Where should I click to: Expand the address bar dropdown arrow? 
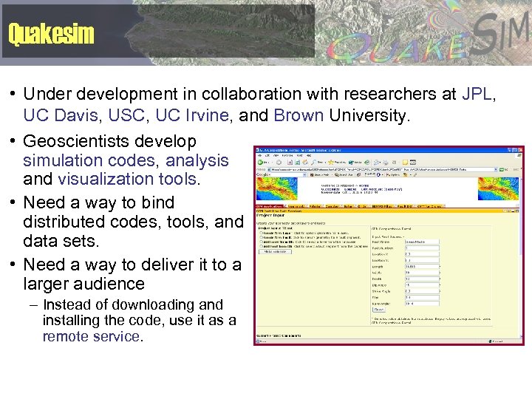[496, 169]
